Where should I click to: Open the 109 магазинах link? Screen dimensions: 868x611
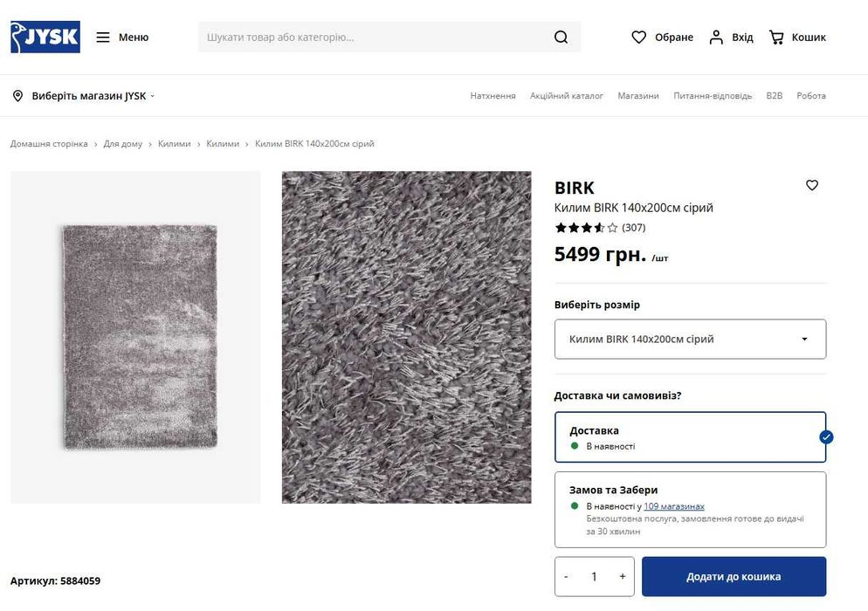[x=673, y=506]
